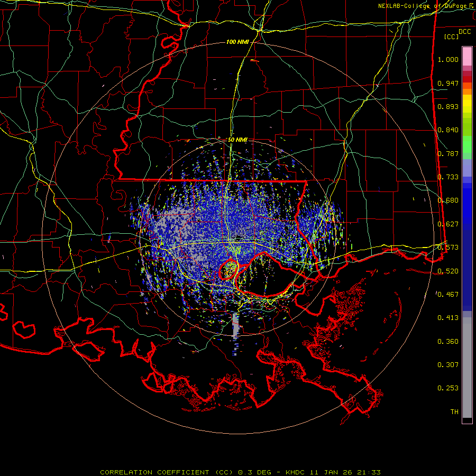Click the 0.787 scale label
Screen dimensions: 476x476
[x=448, y=153]
